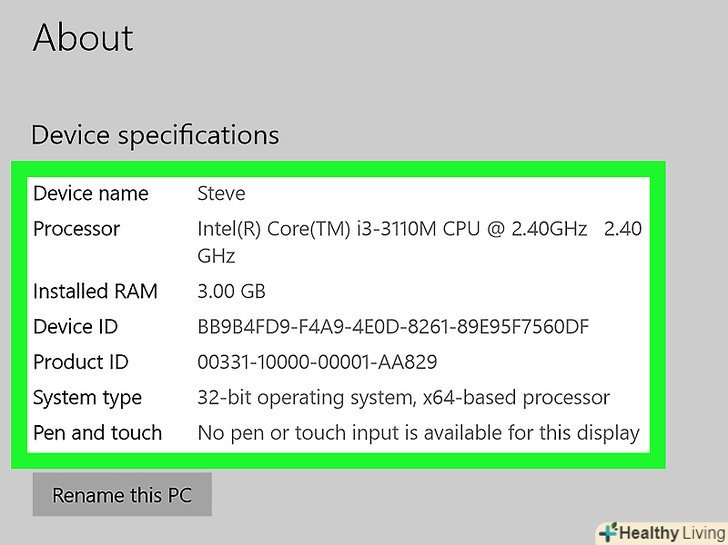Select the 32-bit operating system value text
The width and height of the screenshot is (728, 545).
pos(403,397)
